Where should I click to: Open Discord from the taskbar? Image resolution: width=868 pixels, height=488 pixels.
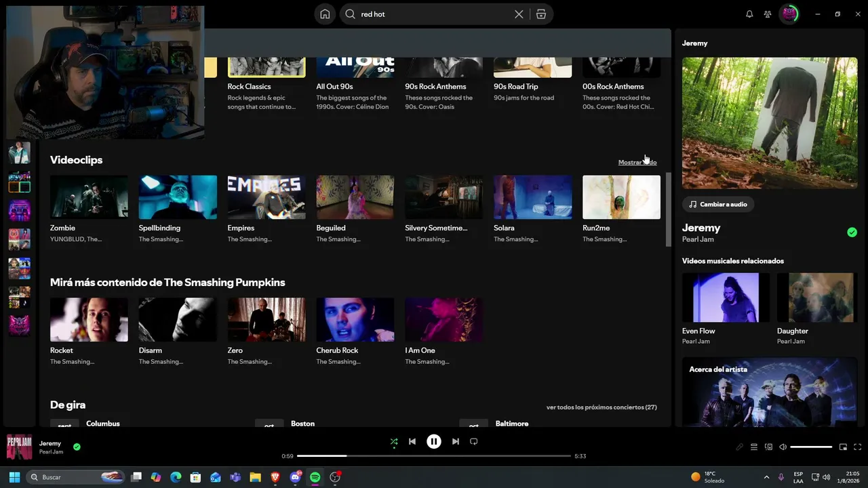[x=295, y=477]
